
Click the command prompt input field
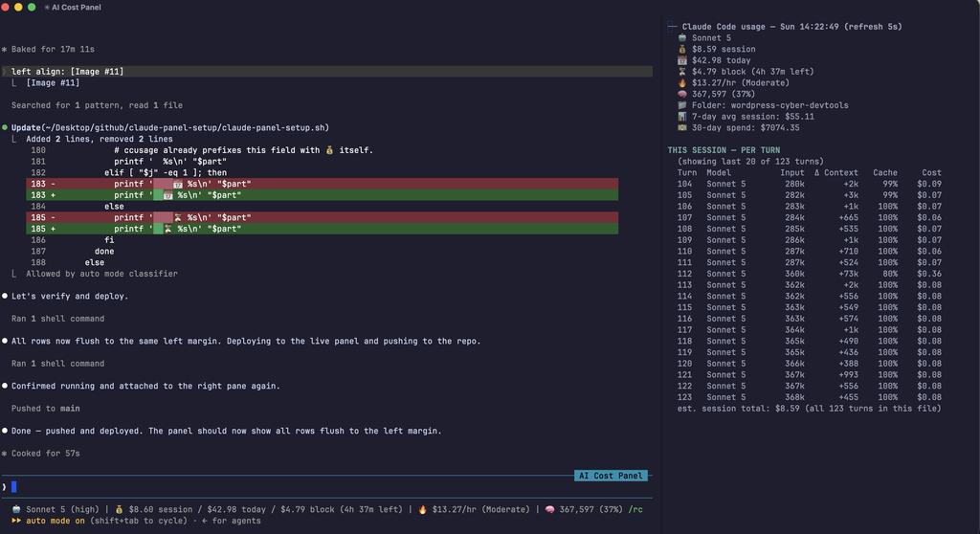tap(327, 486)
